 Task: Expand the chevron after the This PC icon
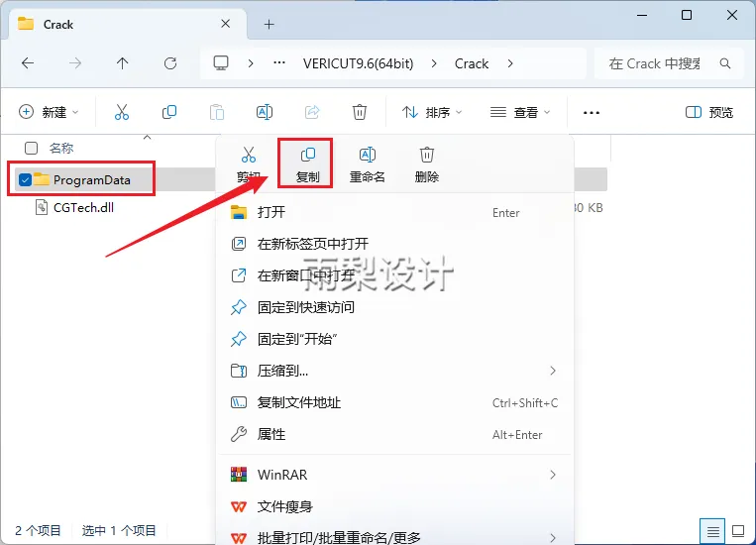coord(251,63)
